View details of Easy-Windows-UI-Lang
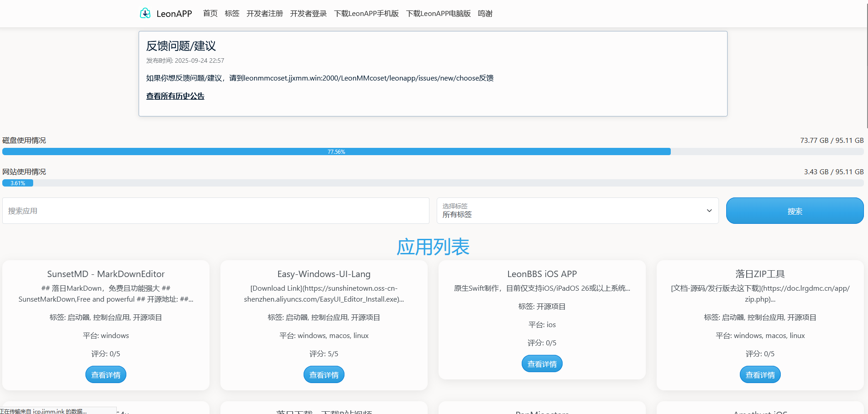This screenshot has height=414, width=868. coord(324,374)
